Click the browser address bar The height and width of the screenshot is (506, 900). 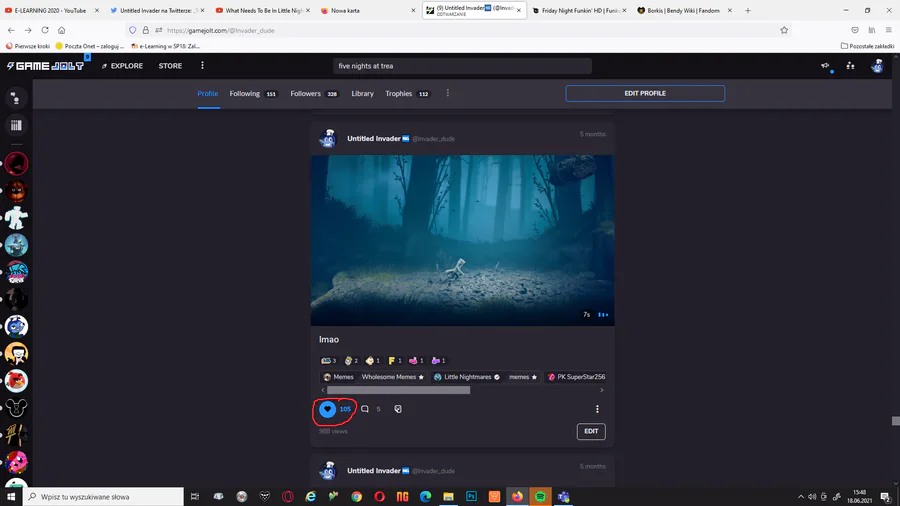459,30
